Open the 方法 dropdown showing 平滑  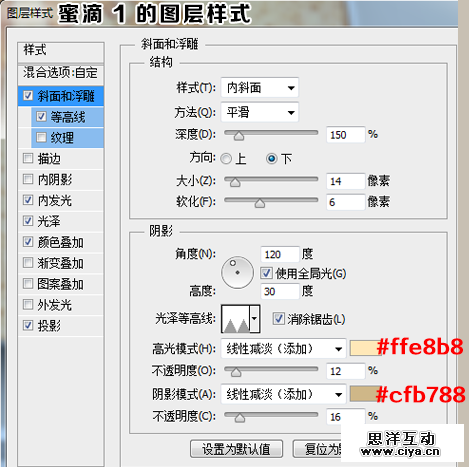[260, 112]
